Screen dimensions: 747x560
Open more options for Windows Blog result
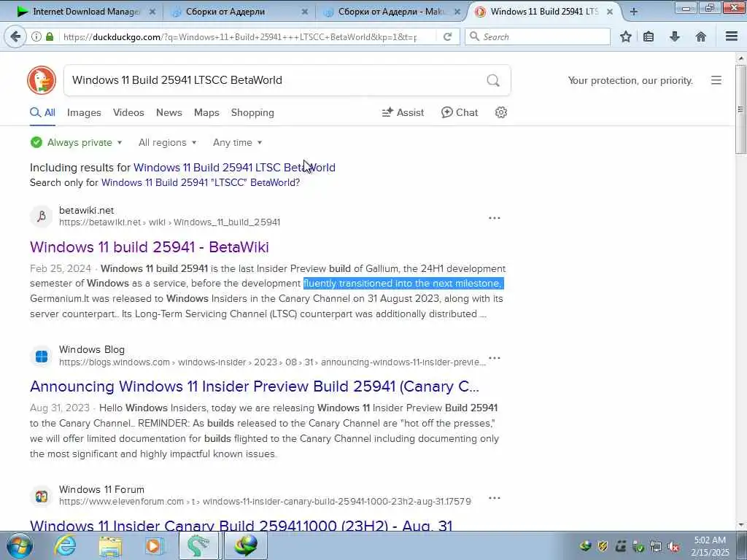pos(495,357)
